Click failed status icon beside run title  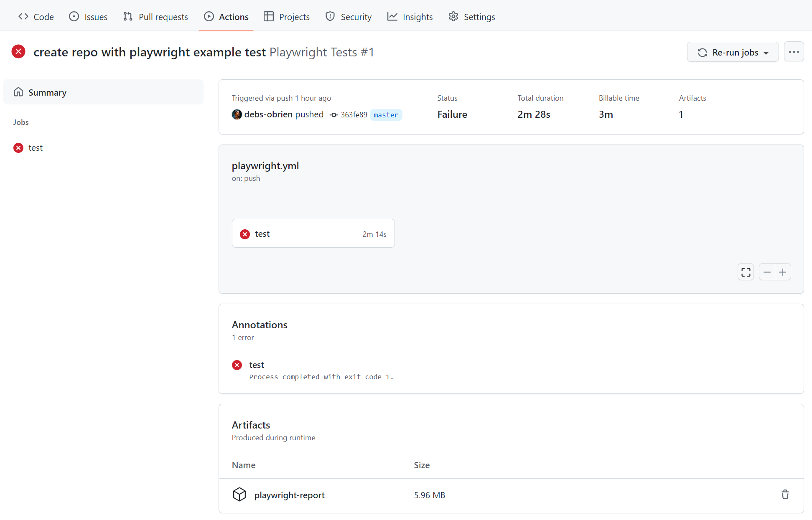click(x=18, y=52)
